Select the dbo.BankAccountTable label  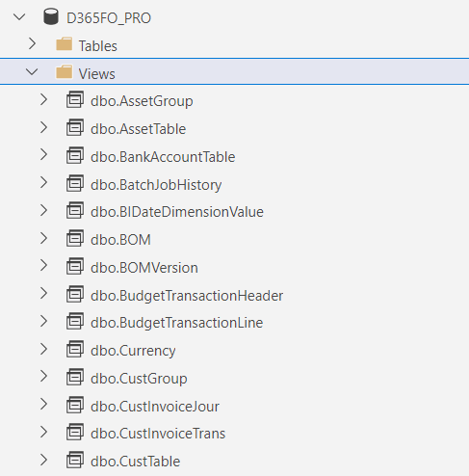[163, 157]
